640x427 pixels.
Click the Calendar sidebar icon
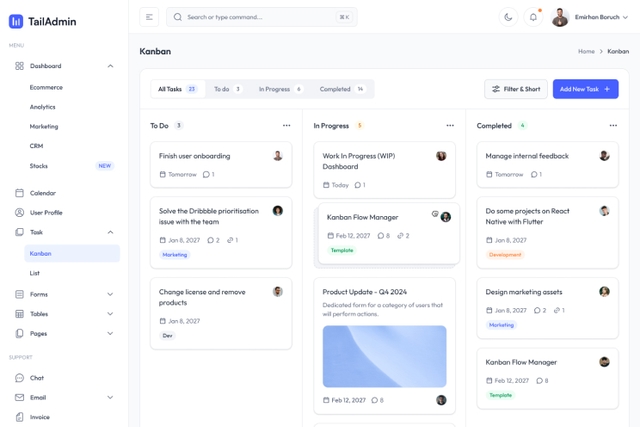click(19, 193)
